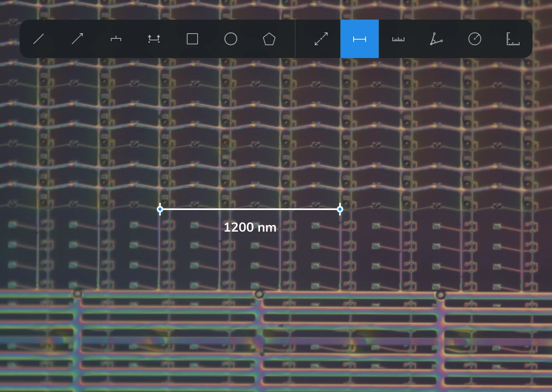Viewport: 552px width, 392px height.
Task: Select the circle radius gauge tool
Action: (475, 39)
